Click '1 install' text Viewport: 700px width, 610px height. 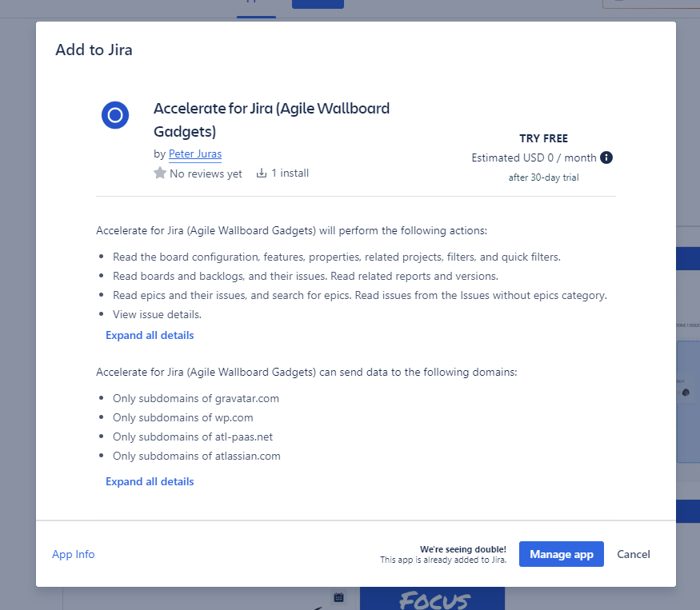click(x=290, y=173)
